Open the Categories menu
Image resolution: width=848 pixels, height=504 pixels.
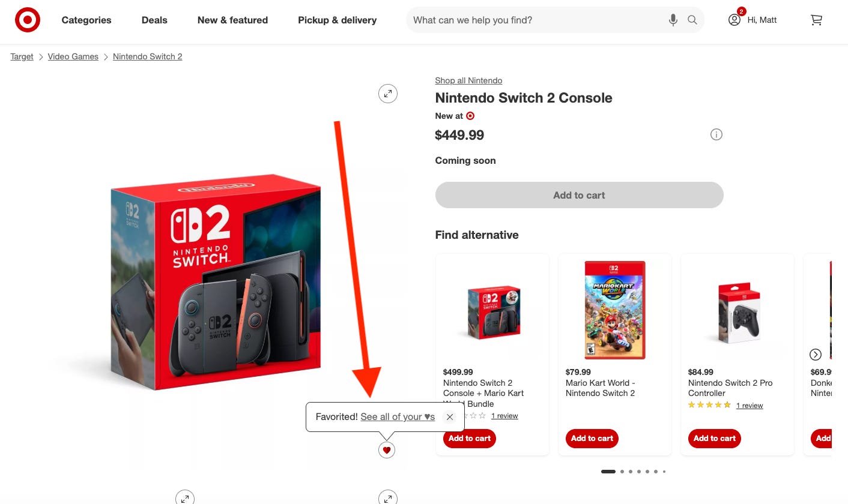86,20
